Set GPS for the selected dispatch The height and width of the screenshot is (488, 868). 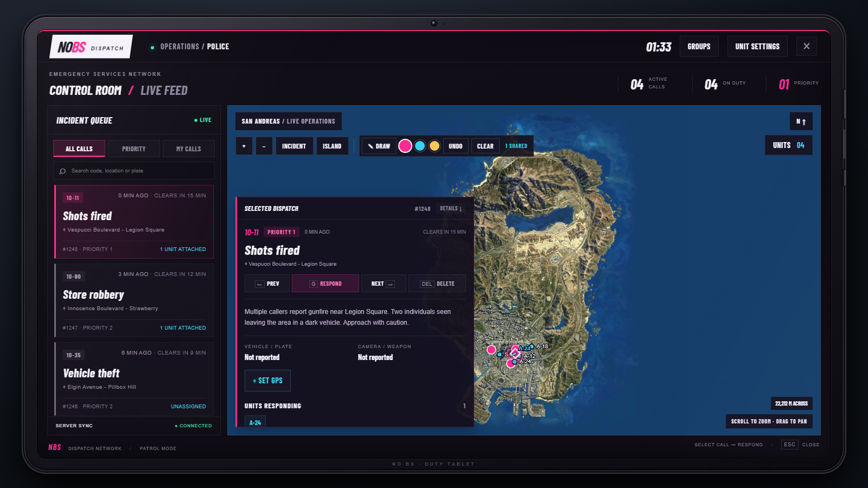point(267,381)
